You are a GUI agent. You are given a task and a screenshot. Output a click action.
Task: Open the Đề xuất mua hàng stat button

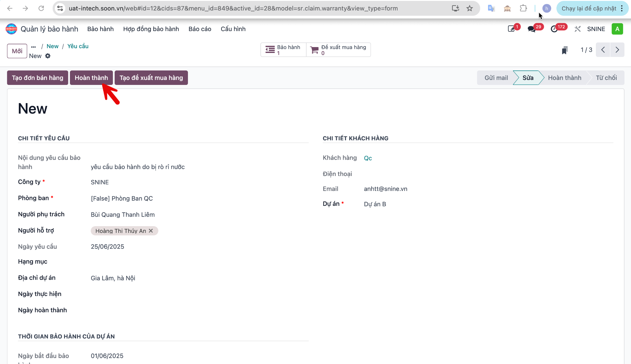pyautogui.click(x=338, y=50)
